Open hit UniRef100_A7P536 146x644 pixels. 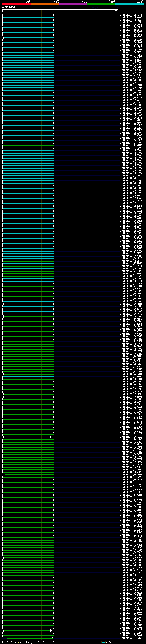(x=131, y=22)
